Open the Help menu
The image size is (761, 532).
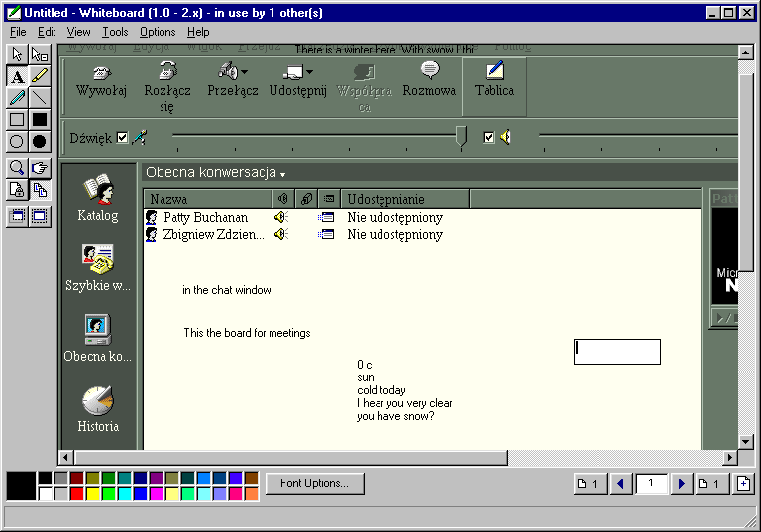[x=198, y=32]
